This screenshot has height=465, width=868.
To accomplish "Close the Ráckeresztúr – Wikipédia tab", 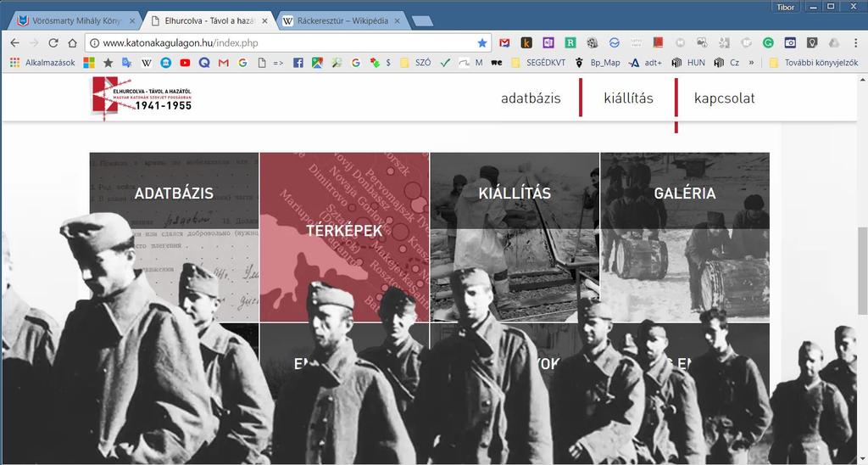I will (398, 21).
